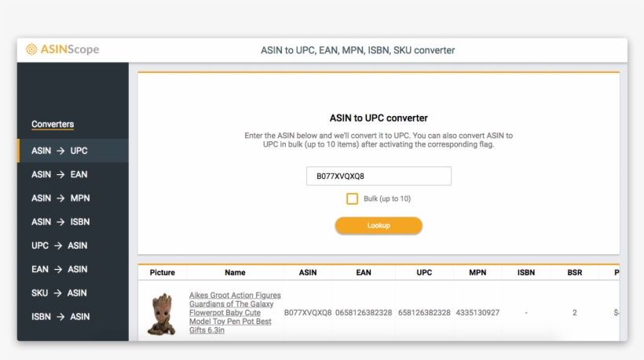This screenshot has height=360, width=644.
Task: Click the Name column header
Action: [235, 273]
